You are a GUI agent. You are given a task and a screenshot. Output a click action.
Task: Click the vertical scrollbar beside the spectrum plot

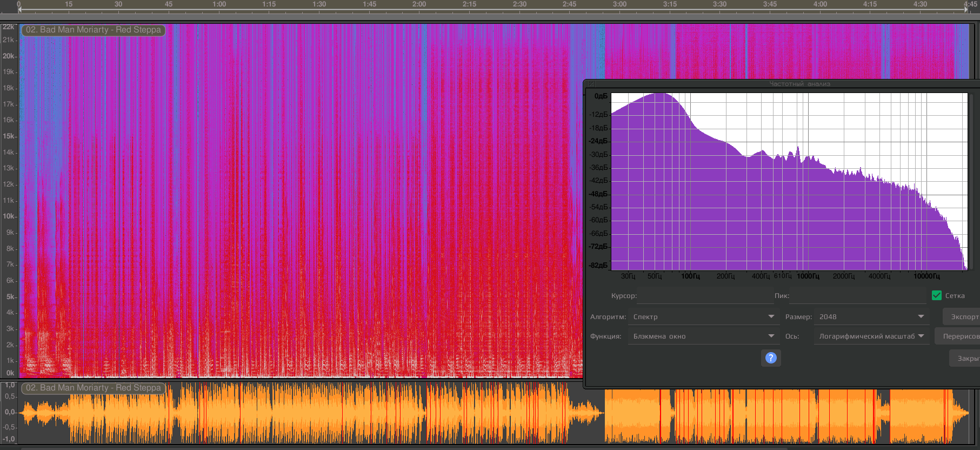[971, 181]
